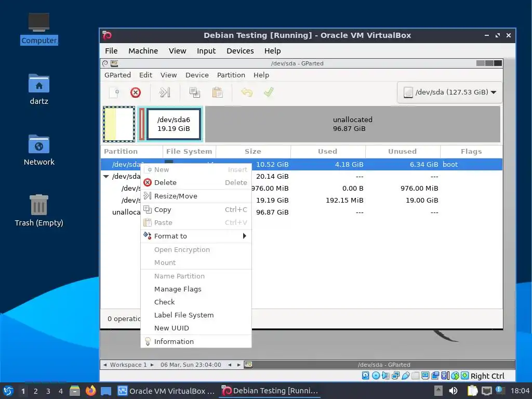Image resolution: width=532 pixels, height=399 pixels.
Task: Click the Flags column header
Action: click(x=471, y=152)
